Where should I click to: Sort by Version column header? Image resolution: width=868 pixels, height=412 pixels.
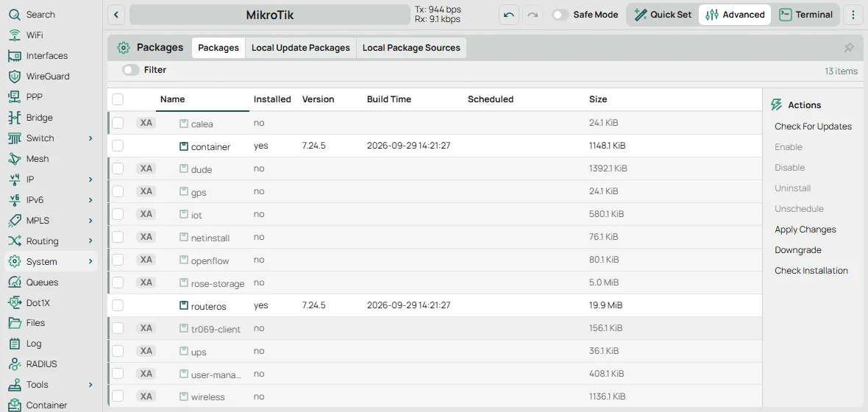(319, 99)
